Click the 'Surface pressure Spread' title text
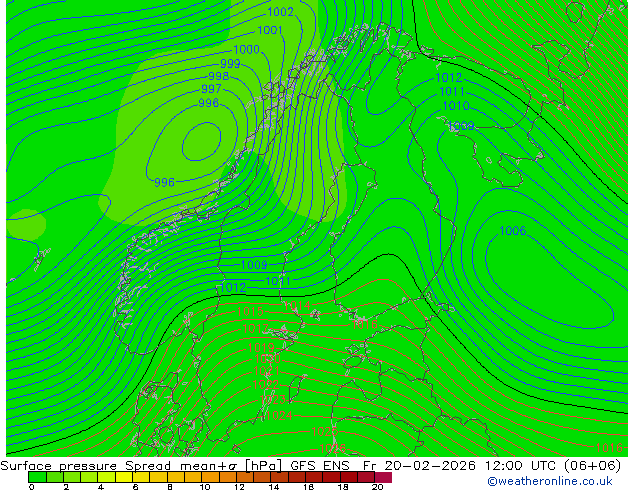 pyautogui.click(x=86, y=466)
